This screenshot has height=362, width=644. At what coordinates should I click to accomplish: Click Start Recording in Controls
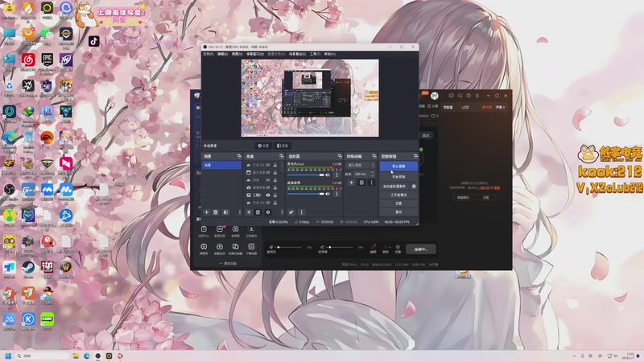398,177
